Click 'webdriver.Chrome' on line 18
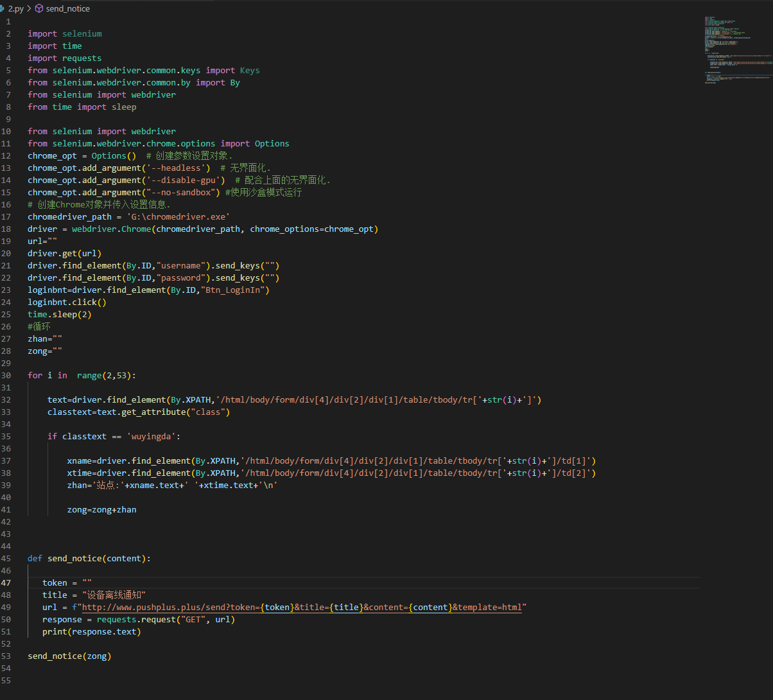The image size is (773, 700). coord(112,229)
